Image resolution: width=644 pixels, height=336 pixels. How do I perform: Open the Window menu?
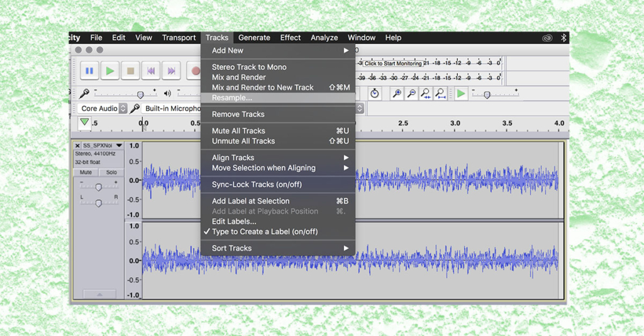(x=362, y=38)
